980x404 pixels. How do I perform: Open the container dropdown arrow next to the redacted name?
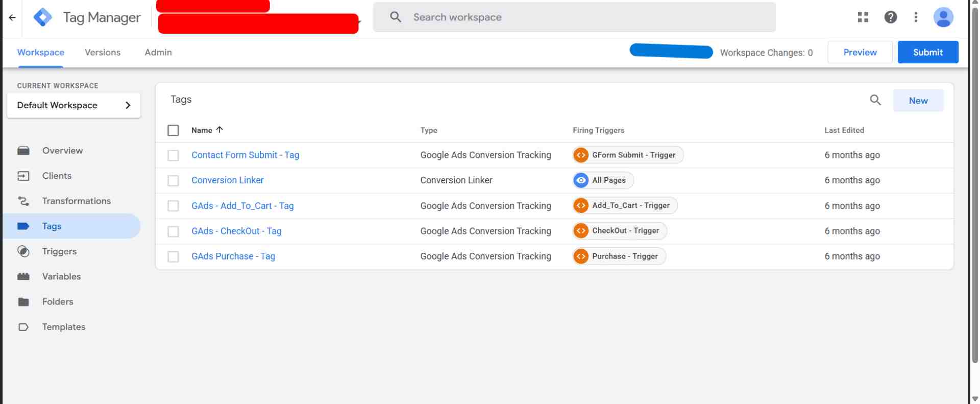[360, 22]
